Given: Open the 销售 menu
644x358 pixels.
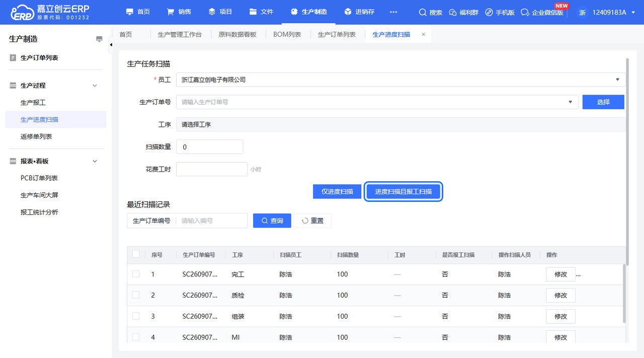Looking at the screenshot, I should pos(179,12).
